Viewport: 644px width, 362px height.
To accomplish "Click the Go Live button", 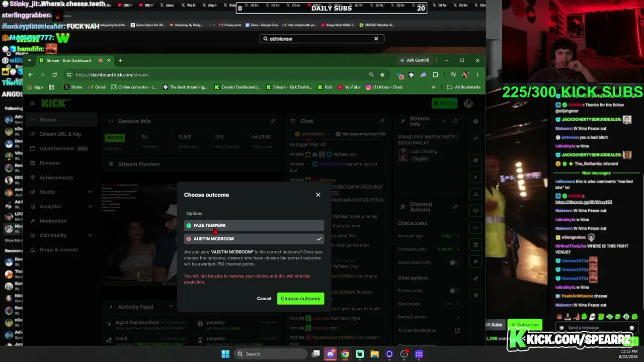I will click(445, 103).
